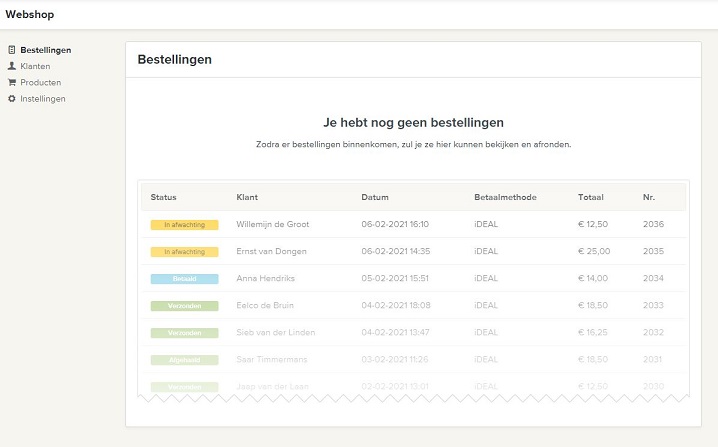Sort by Betaalmethode column header
The image size is (718, 447).
505,197
